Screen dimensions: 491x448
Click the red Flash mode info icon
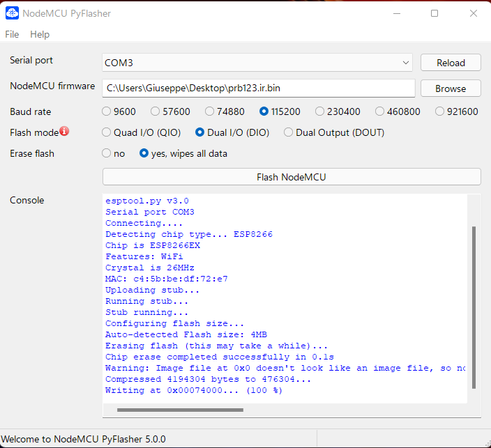pos(64,131)
